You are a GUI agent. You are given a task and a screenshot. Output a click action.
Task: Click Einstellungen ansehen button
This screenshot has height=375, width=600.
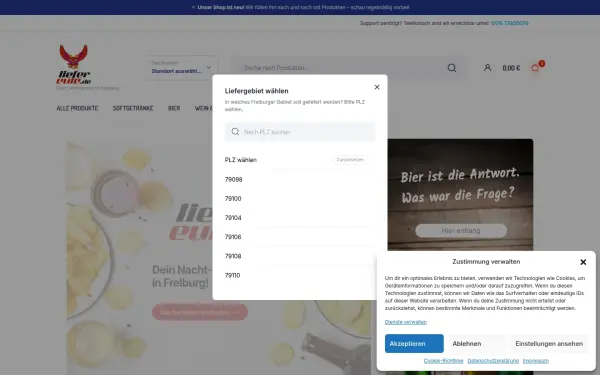[549, 344]
